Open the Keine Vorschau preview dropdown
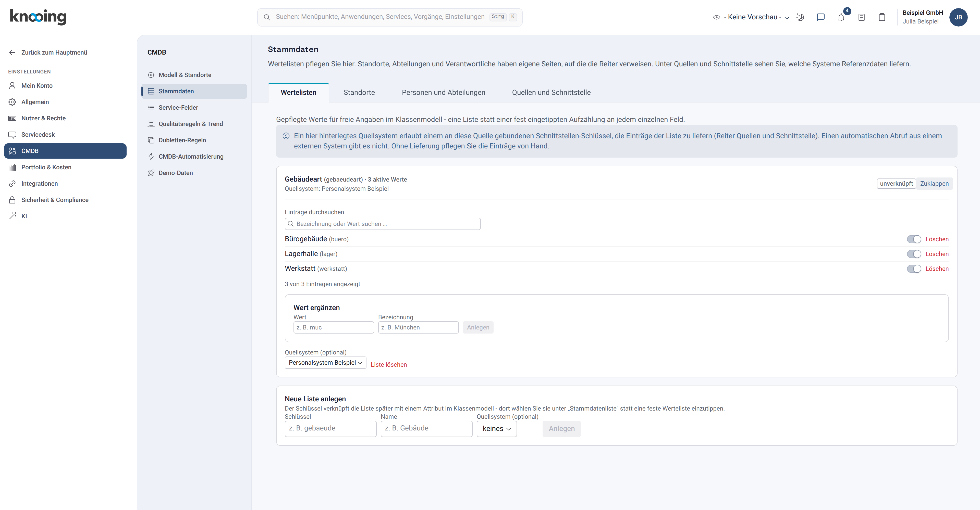 tap(751, 17)
